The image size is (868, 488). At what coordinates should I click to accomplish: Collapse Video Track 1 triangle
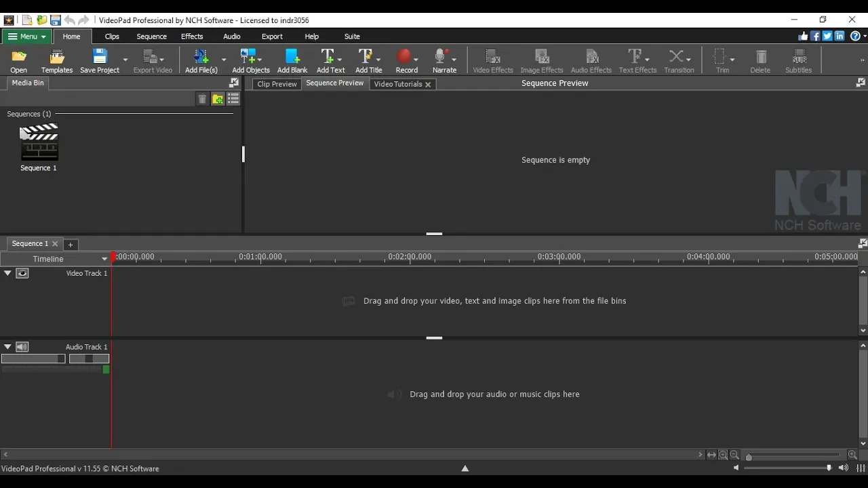pyautogui.click(x=7, y=273)
